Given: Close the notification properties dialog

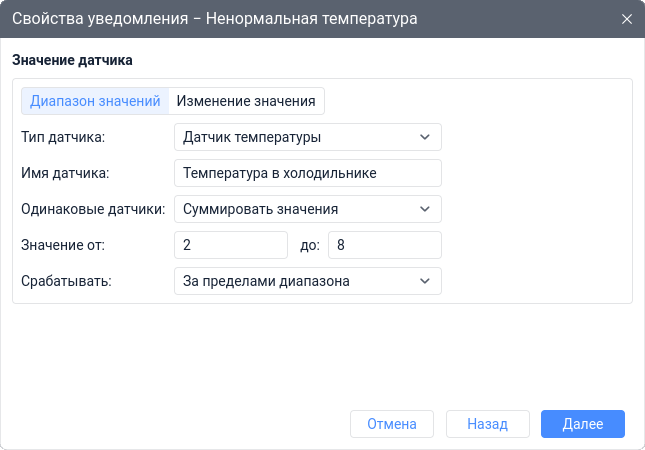Looking at the screenshot, I should pos(627,19).
